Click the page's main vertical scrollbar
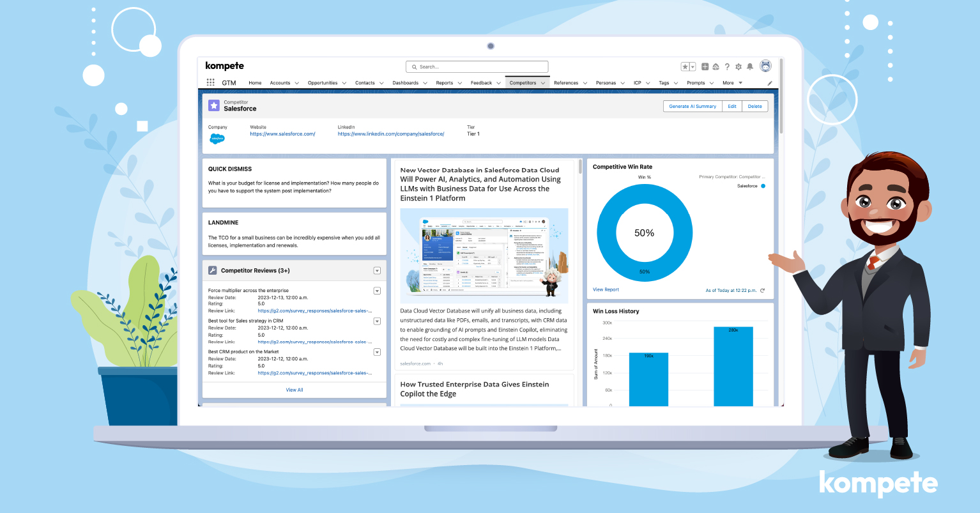This screenshot has width=980, height=513. (x=781, y=96)
